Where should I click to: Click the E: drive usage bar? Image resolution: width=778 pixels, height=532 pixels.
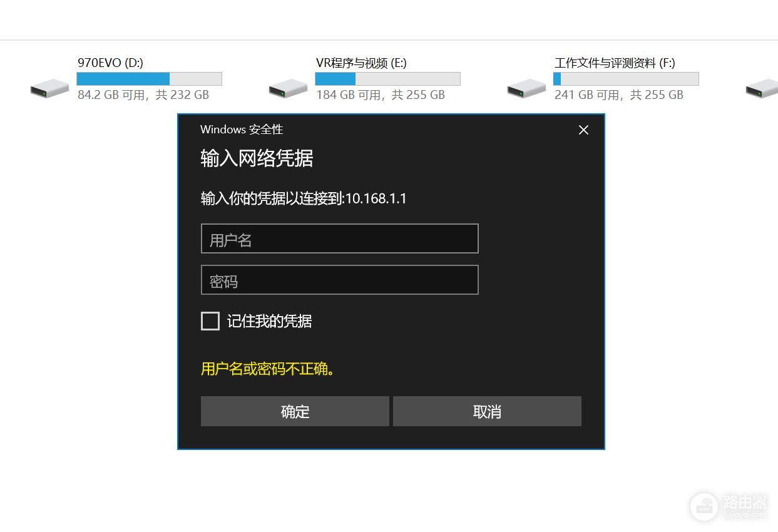[387, 79]
